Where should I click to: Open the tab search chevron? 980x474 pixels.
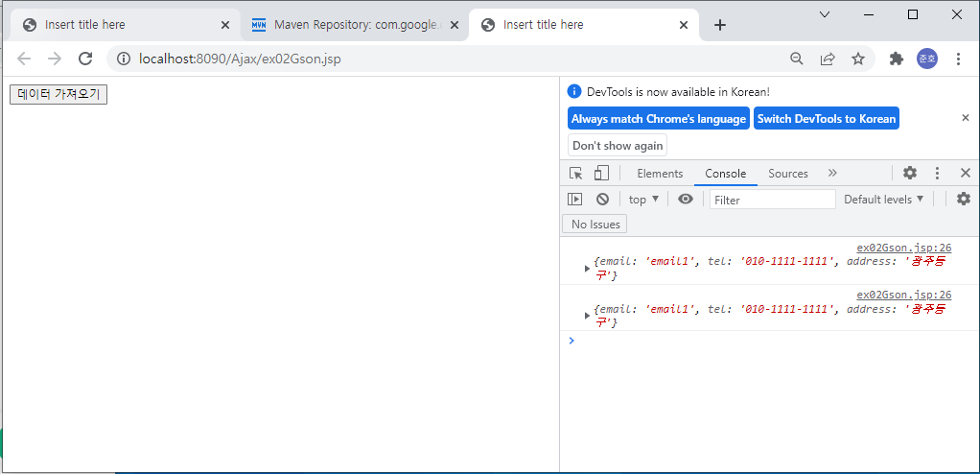click(x=825, y=14)
